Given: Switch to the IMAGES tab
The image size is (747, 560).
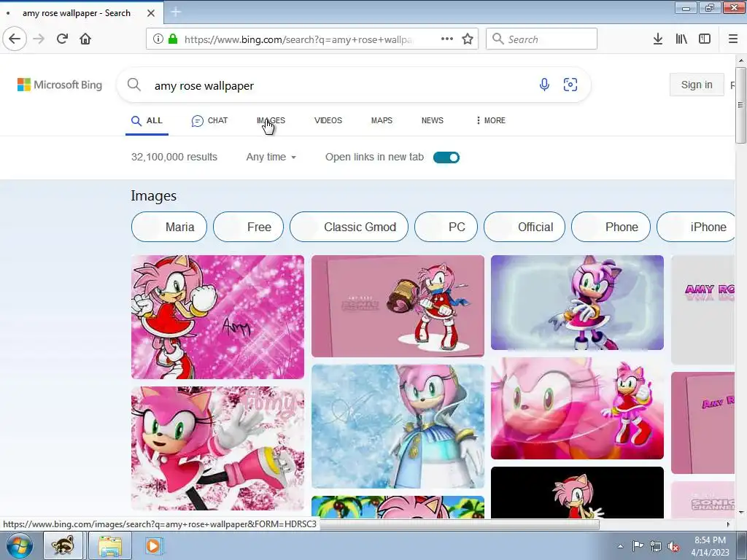Looking at the screenshot, I should pos(271,120).
